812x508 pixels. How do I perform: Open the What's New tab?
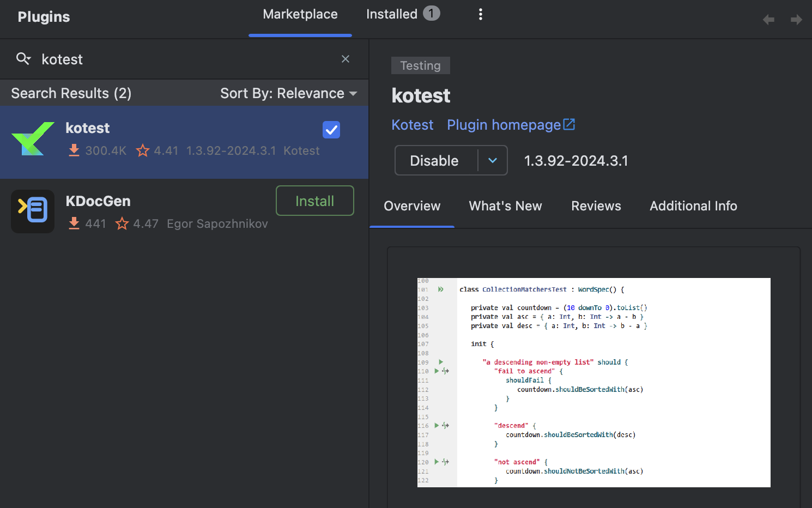point(506,206)
